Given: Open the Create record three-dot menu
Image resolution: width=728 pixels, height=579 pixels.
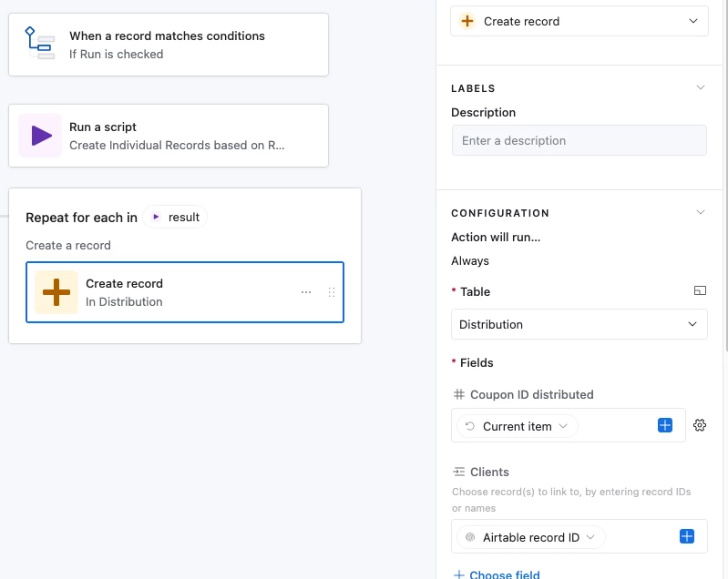Looking at the screenshot, I should click(x=306, y=292).
